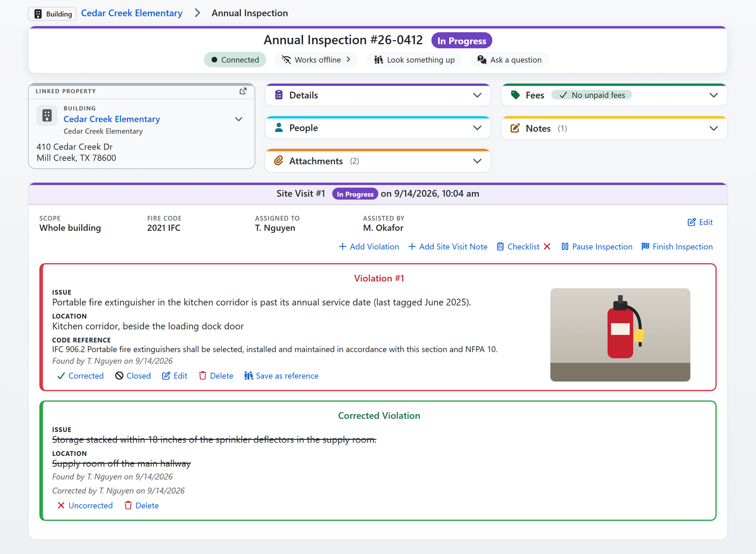Click assistant name 'M. Okafor'

pyautogui.click(x=383, y=228)
